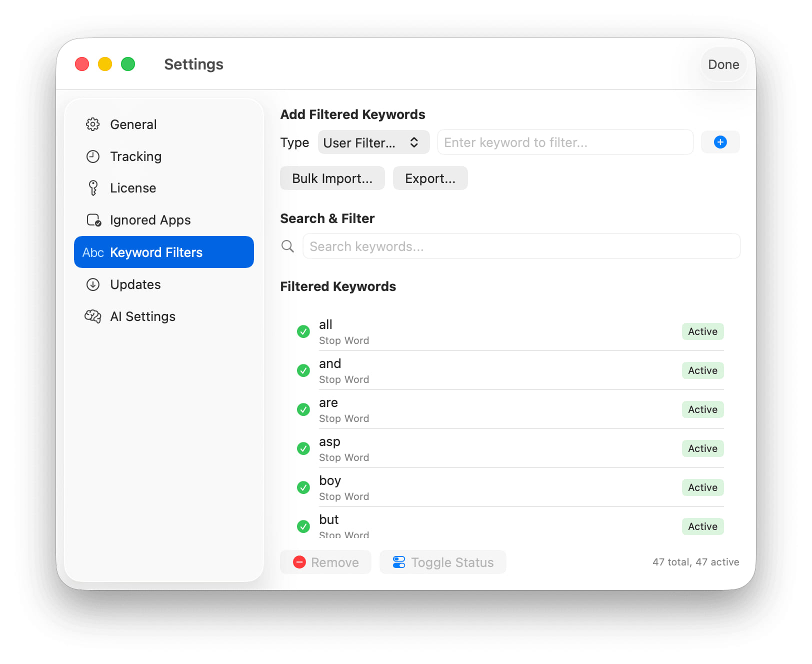812x664 pixels.
Task: Click the Updates download arrow icon
Action: point(93,284)
